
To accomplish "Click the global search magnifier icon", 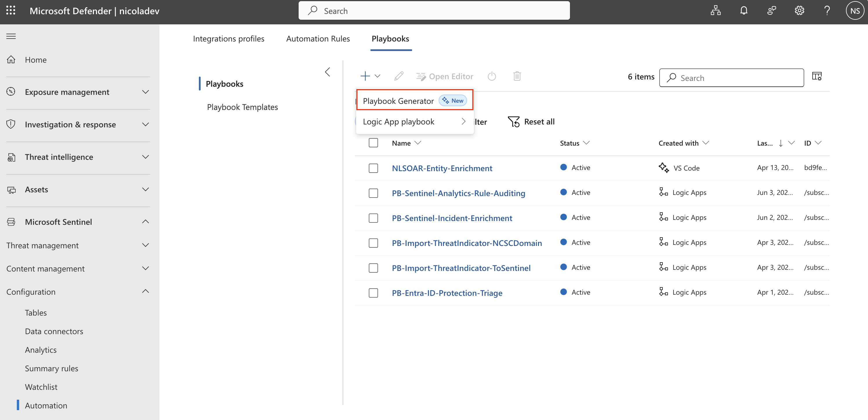I will coord(313,10).
